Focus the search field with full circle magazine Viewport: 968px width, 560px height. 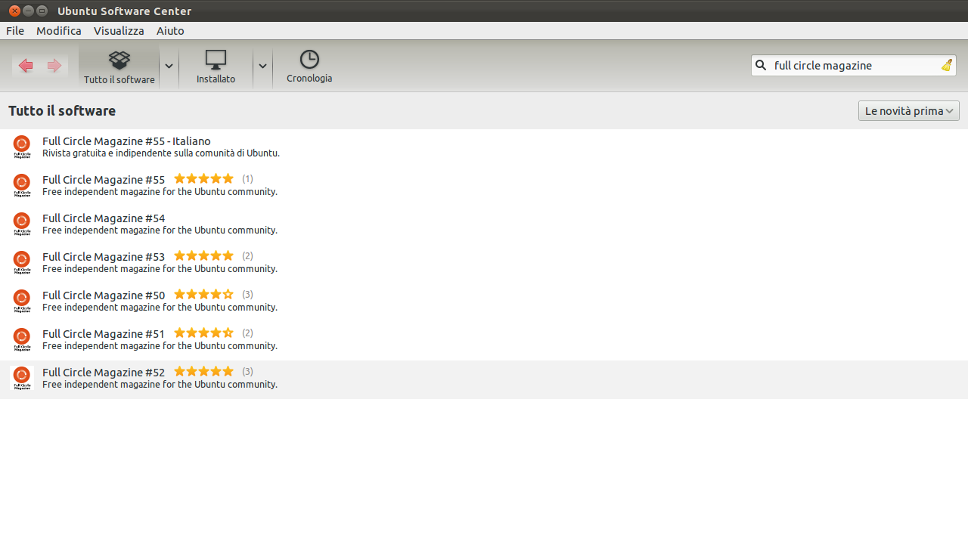point(853,66)
